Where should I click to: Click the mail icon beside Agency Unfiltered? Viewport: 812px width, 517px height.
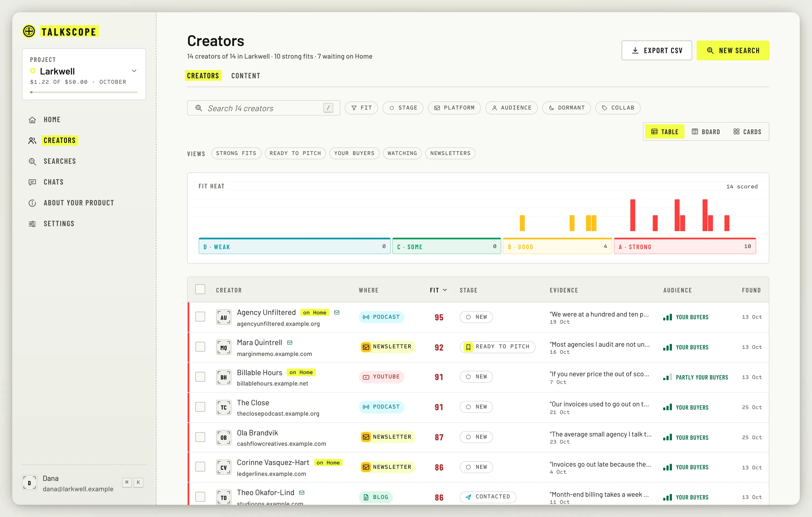click(337, 312)
